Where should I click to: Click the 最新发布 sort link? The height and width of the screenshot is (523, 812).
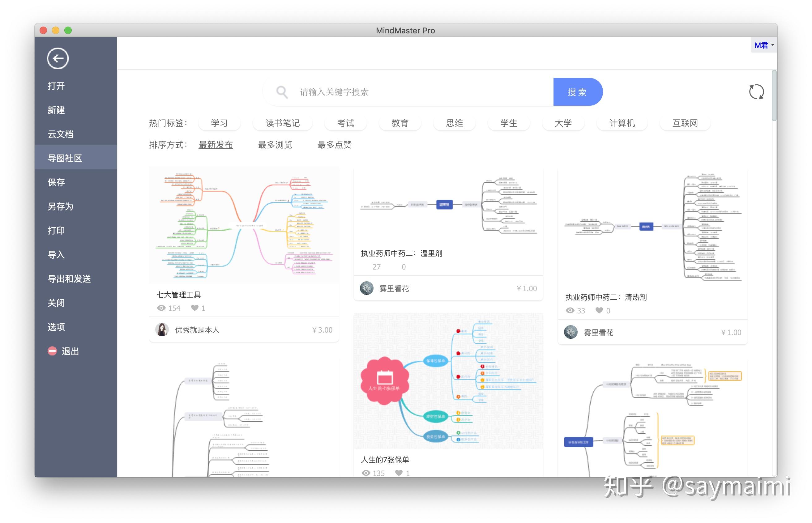click(x=216, y=145)
